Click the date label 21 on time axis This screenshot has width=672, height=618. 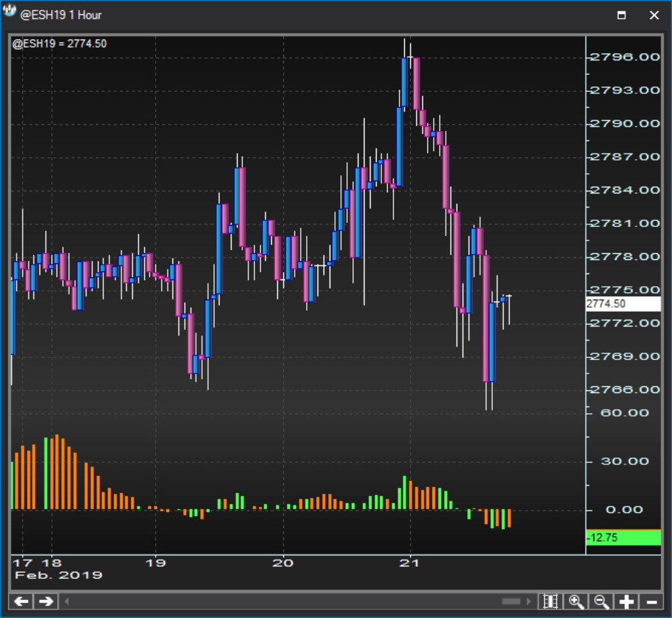tap(410, 563)
